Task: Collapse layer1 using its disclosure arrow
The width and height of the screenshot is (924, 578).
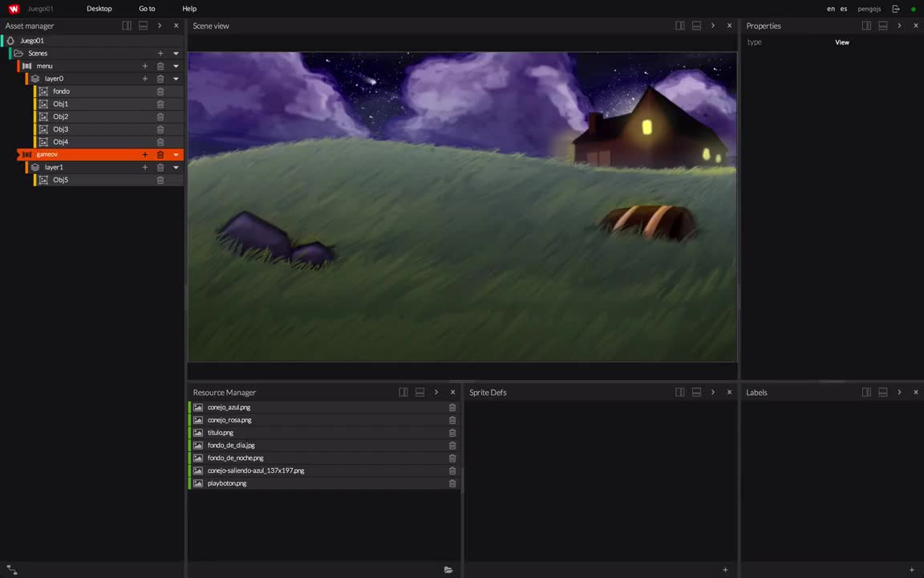Action: (175, 167)
